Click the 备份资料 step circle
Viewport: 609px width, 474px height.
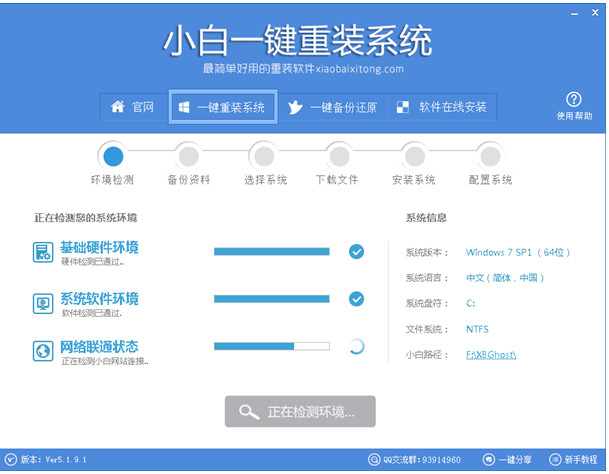(x=189, y=156)
